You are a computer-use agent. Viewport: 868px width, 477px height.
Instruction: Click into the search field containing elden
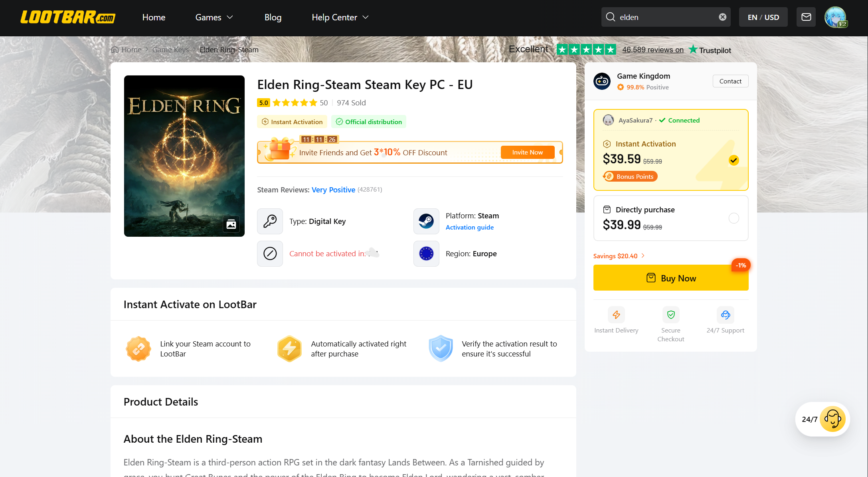[666, 17]
